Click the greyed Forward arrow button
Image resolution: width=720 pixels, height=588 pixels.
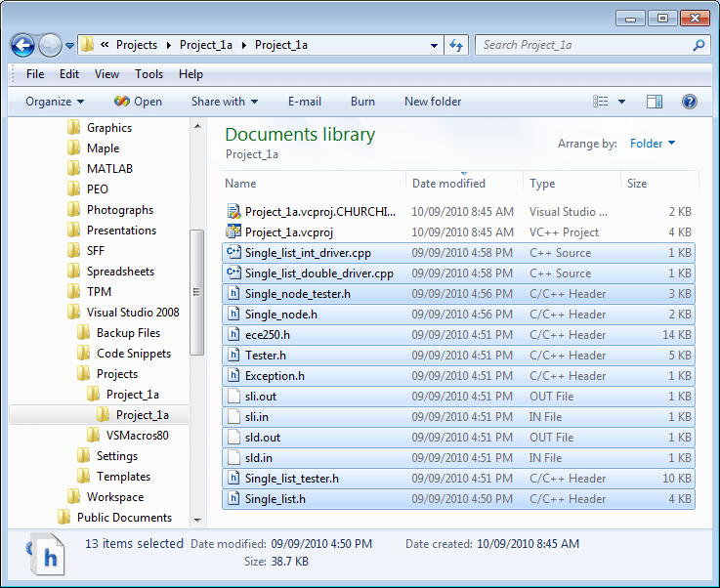(50, 45)
